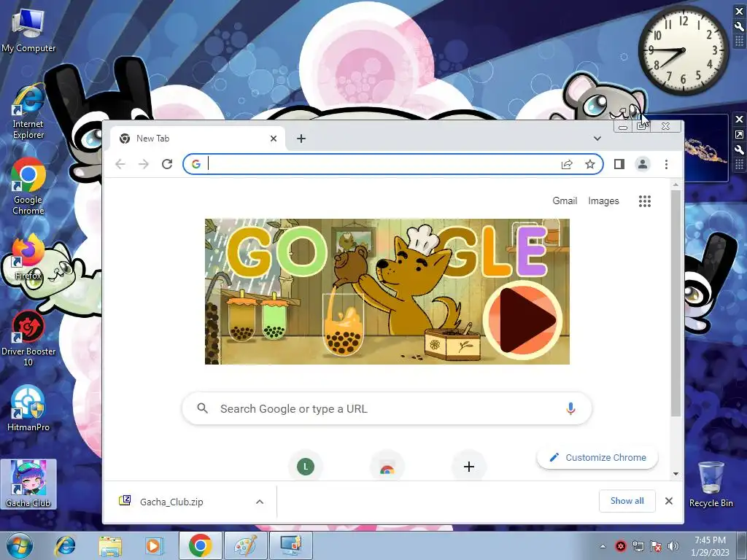Select My Computer desktop icon
Image resolution: width=747 pixels, height=560 pixels.
[x=28, y=31]
